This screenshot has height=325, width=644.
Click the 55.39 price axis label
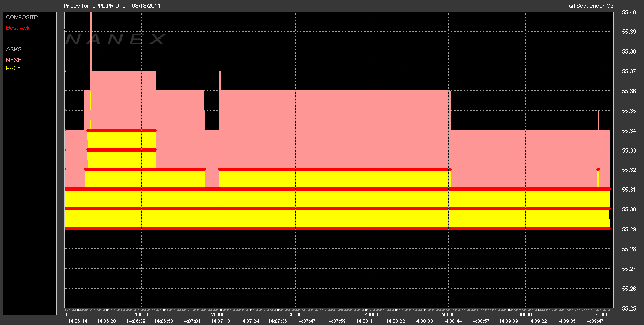coord(628,32)
